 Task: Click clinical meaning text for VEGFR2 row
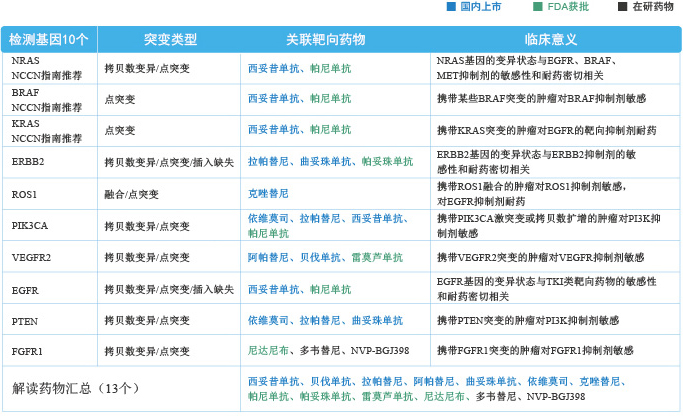point(541,257)
